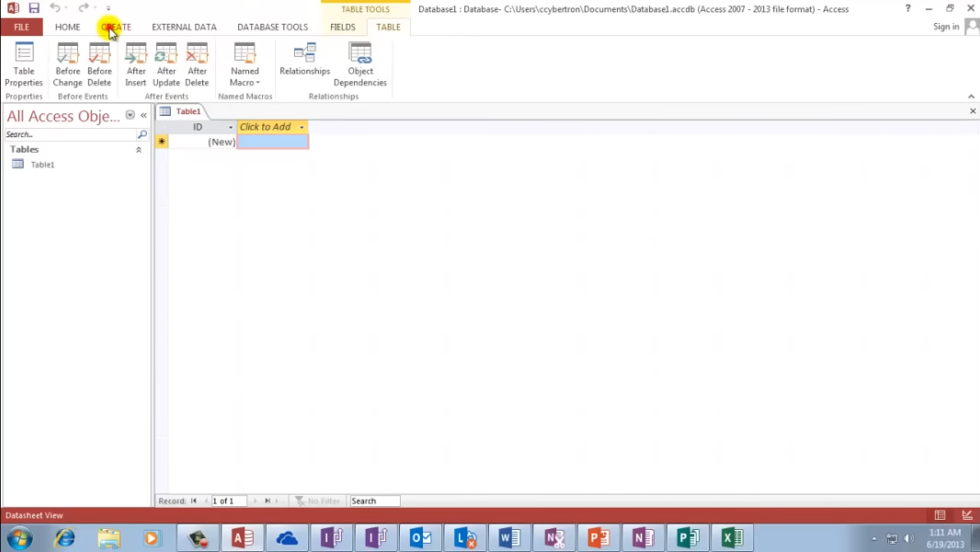Create a Before Delete event macro

click(x=98, y=64)
